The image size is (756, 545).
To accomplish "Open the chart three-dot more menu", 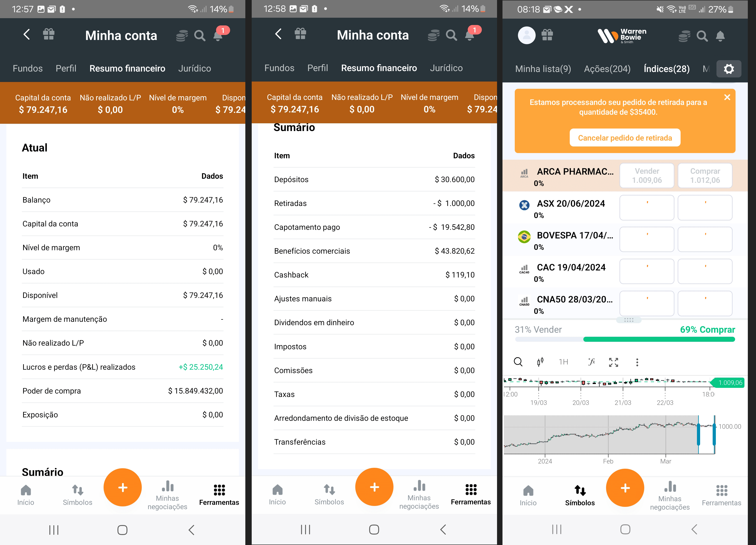I will (x=637, y=362).
